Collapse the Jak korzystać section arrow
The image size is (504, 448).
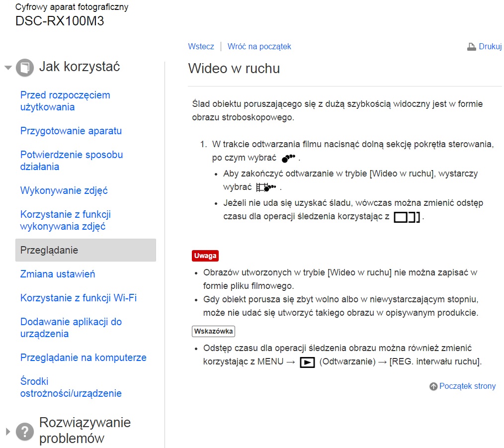(x=8, y=68)
